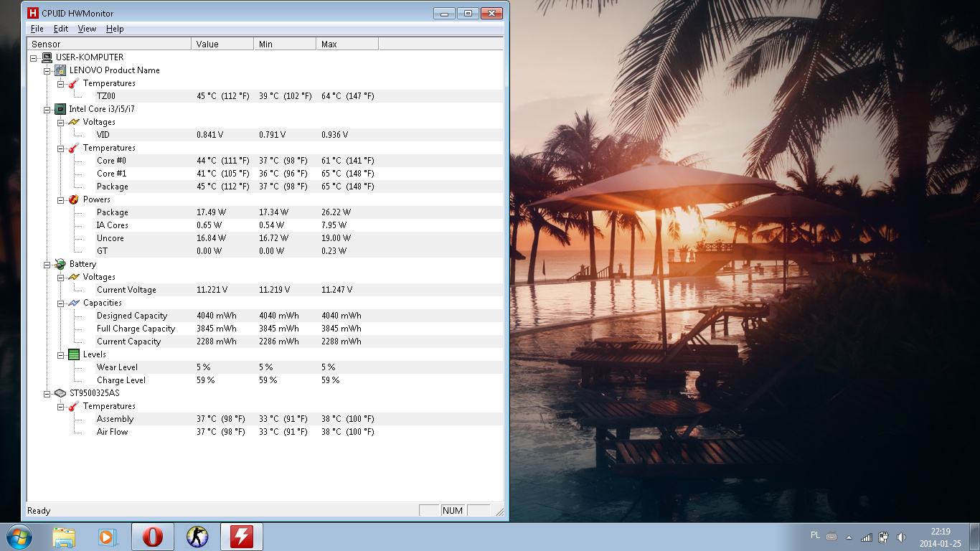This screenshot has height=551, width=980.
Task: Click the voltage icon above the VID row
Action: pos(75,122)
